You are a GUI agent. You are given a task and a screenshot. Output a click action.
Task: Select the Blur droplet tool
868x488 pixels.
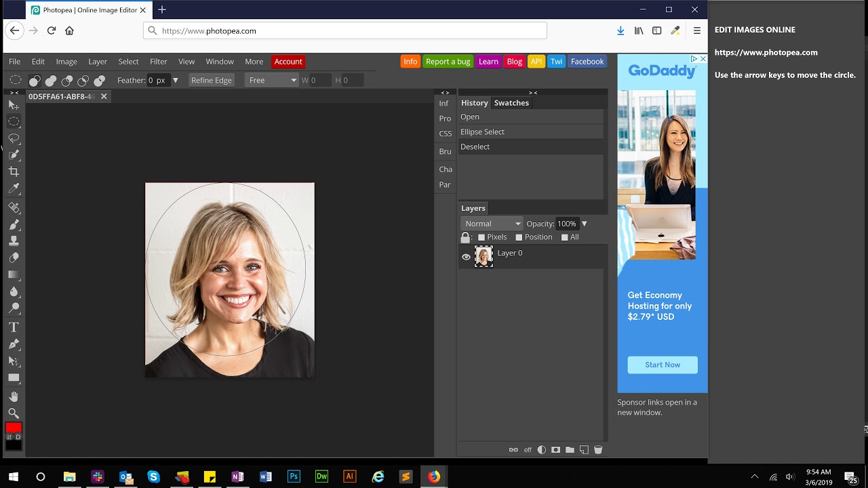coord(14,292)
